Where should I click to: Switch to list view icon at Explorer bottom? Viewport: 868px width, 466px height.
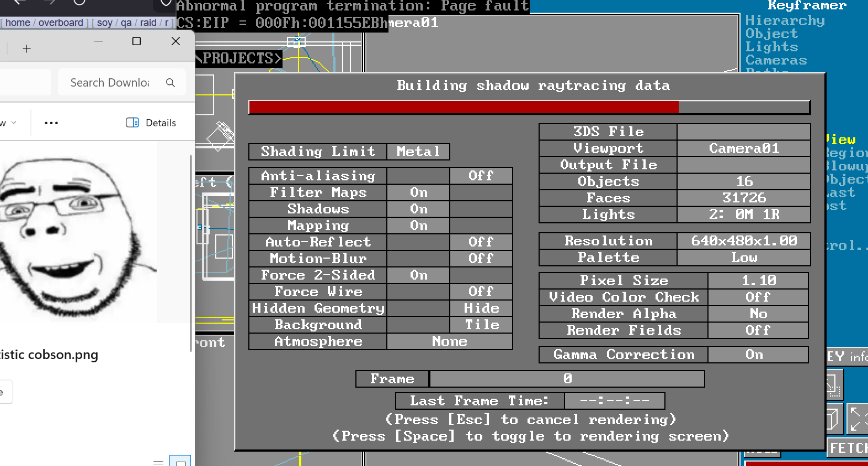158,462
